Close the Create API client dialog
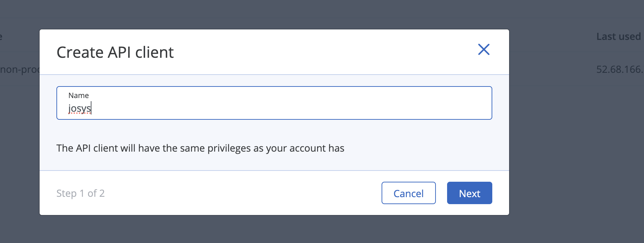This screenshot has height=243, width=644. [484, 49]
